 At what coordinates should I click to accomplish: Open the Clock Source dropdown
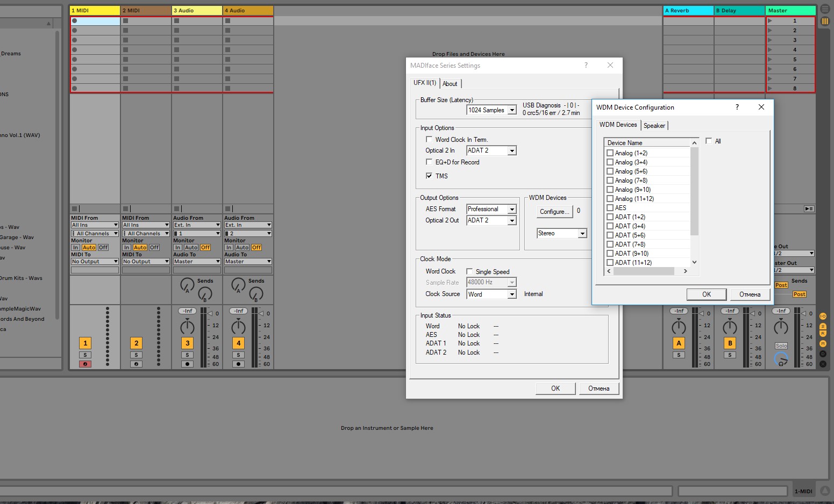pos(491,294)
